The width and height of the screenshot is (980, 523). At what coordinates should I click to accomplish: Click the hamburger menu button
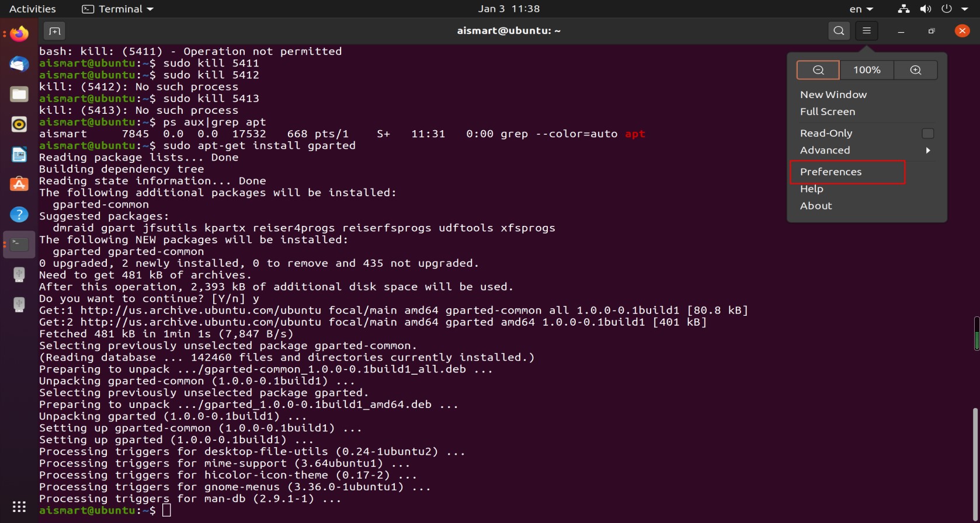pos(867,31)
